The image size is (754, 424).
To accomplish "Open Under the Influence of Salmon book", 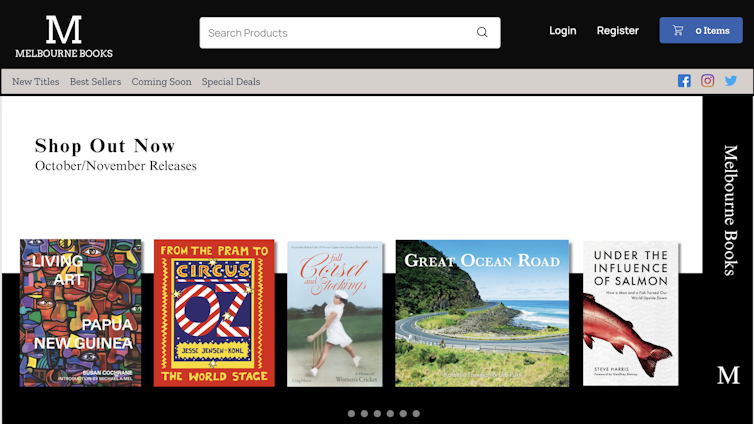I will tap(630, 313).
